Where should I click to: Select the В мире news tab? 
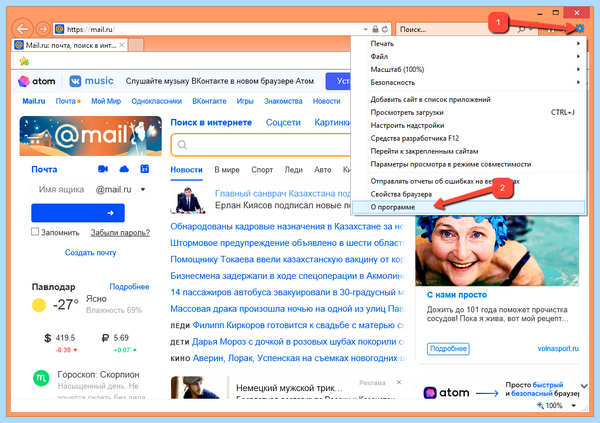pyautogui.click(x=227, y=170)
